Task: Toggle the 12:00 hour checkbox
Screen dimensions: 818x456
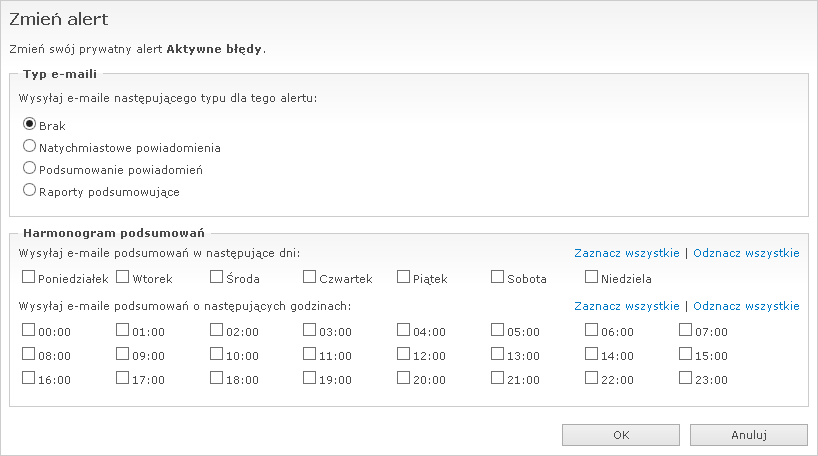Action: (x=404, y=354)
